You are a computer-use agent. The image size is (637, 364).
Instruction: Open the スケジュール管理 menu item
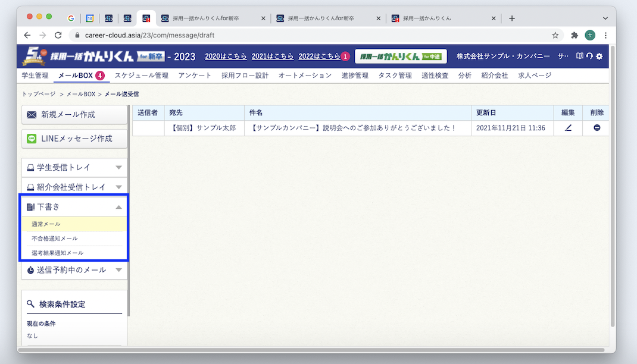[141, 76]
